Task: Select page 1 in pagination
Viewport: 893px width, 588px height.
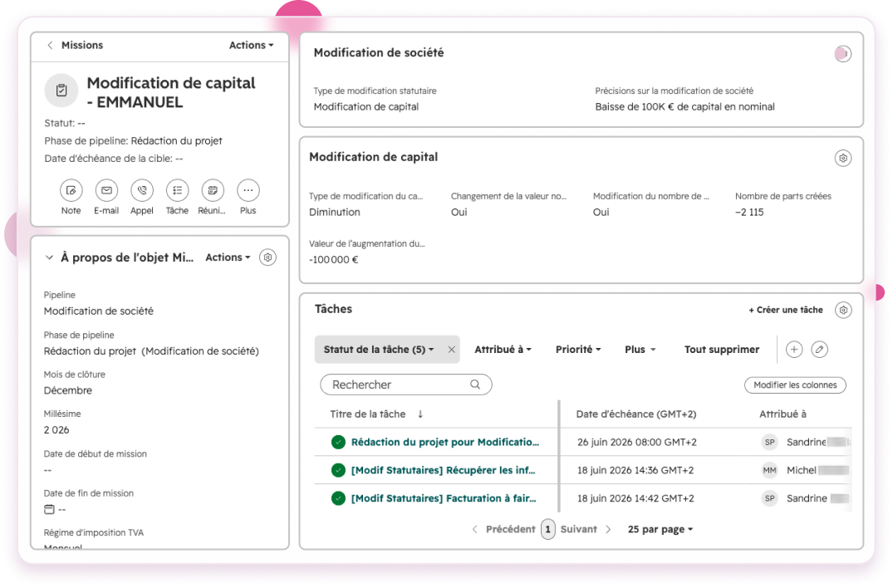Action: pyautogui.click(x=548, y=529)
